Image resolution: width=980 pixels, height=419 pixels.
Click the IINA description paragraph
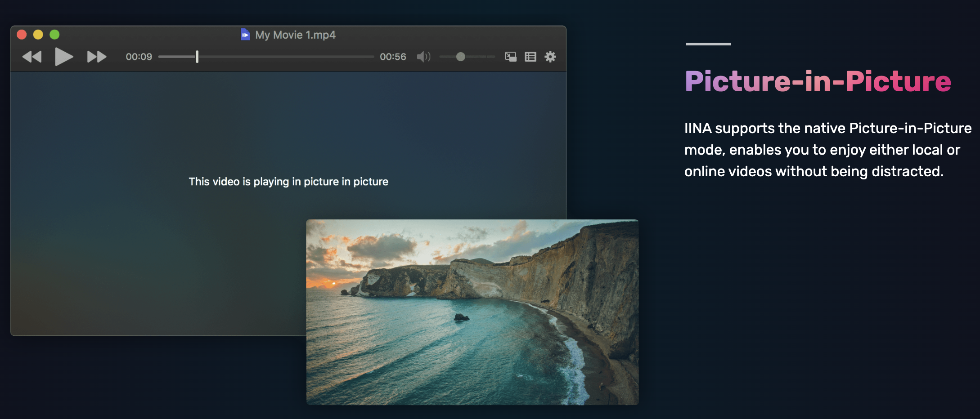pos(828,150)
